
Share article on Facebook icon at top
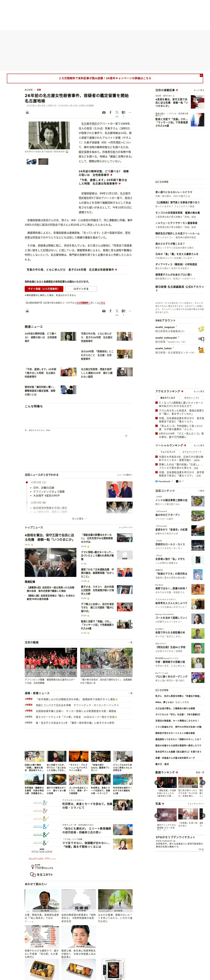tap(111, 112)
